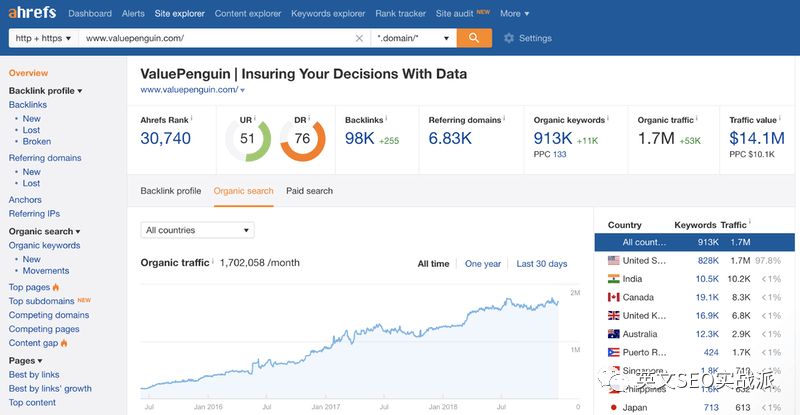Click the info icon beside Organic traffic heading
Viewport: 800px width, 415px height.
coord(213,260)
